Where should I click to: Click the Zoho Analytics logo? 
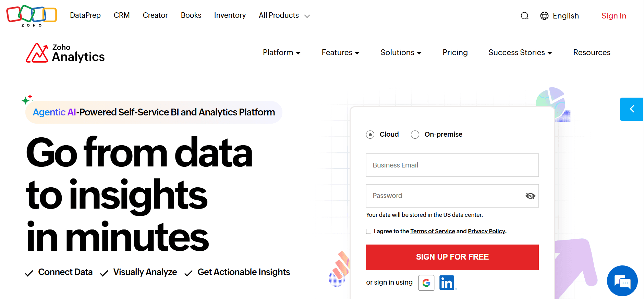pyautogui.click(x=65, y=52)
